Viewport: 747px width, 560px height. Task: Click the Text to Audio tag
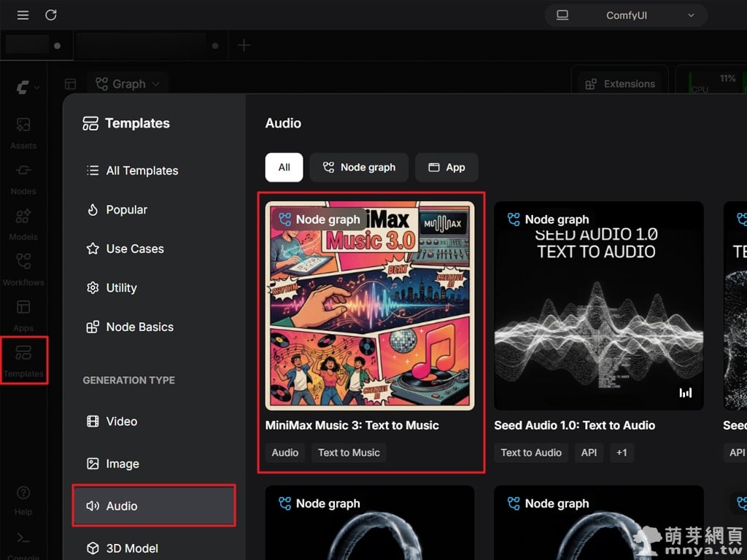[531, 453]
